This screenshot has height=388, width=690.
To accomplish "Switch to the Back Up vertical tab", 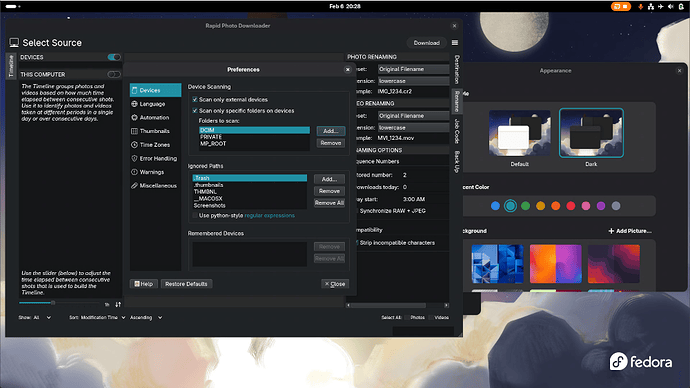I will pyautogui.click(x=457, y=161).
